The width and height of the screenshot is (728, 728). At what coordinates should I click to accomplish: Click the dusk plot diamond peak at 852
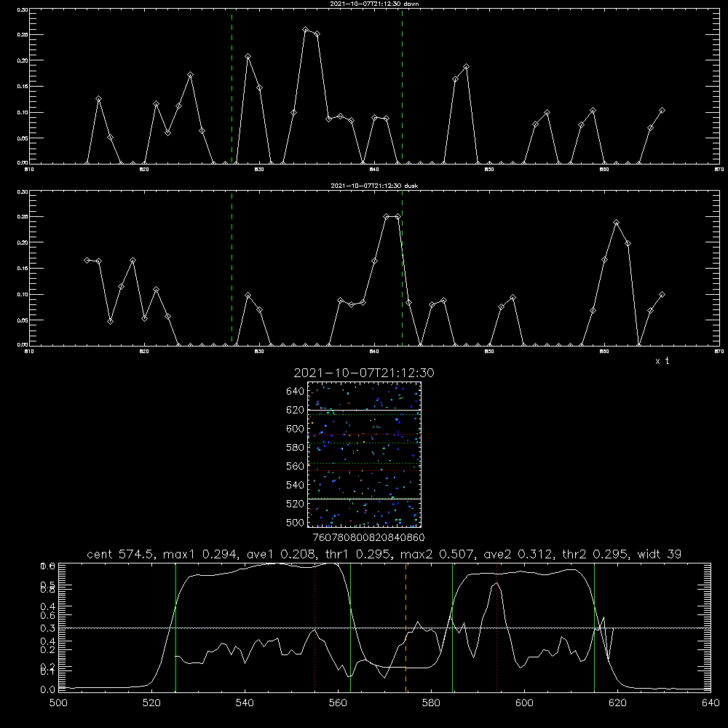click(x=513, y=298)
